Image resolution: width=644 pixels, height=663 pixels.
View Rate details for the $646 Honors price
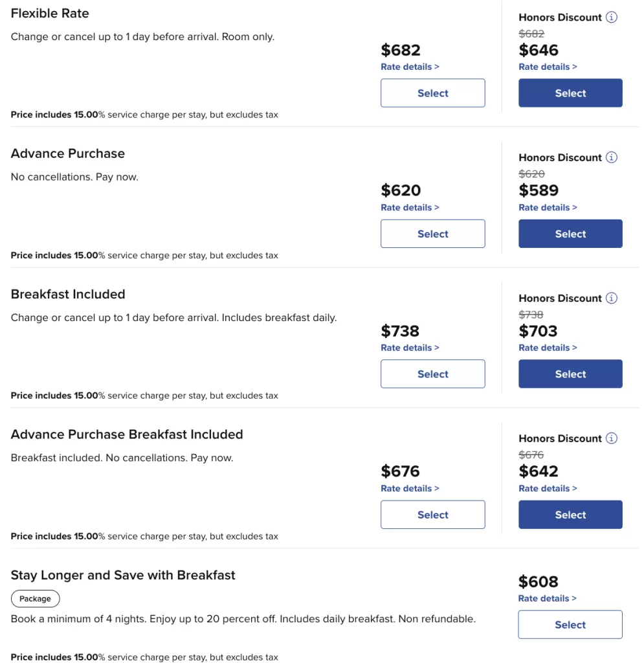coord(548,67)
